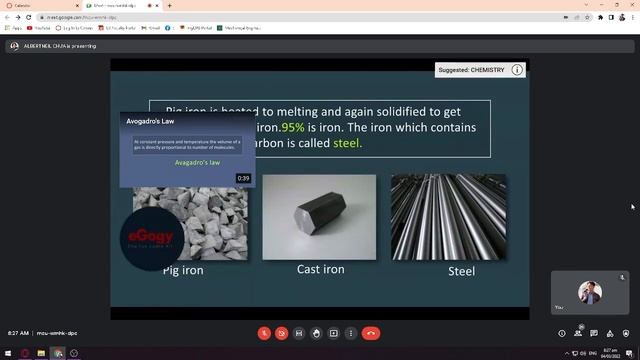Click the Steel rods image on slide
This screenshot has height=360, width=640.
pyautogui.click(x=449, y=217)
